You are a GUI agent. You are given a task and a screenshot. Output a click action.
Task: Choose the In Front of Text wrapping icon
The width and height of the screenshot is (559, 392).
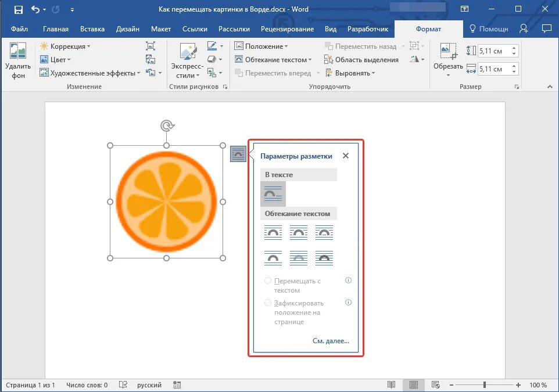[324, 258]
